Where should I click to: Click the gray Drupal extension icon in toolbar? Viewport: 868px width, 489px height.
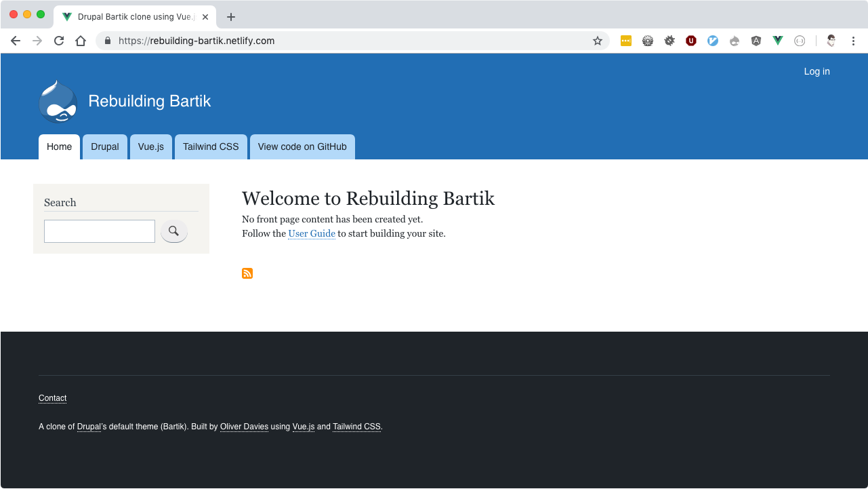pos(735,41)
